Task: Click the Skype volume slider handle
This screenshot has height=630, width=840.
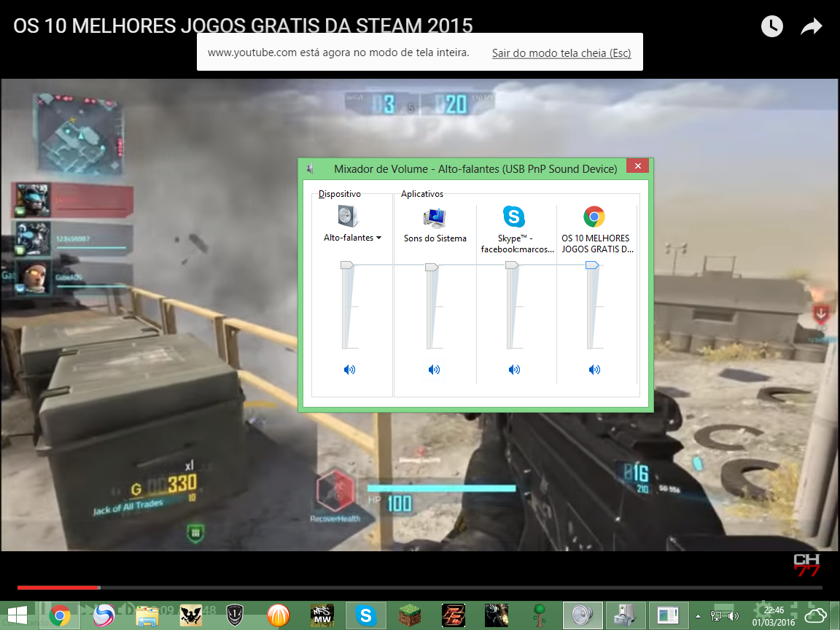Action: coord(512,265)
